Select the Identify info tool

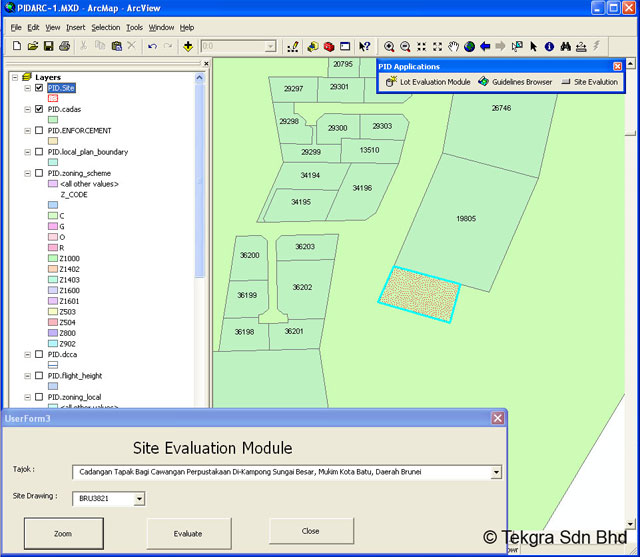549,46
